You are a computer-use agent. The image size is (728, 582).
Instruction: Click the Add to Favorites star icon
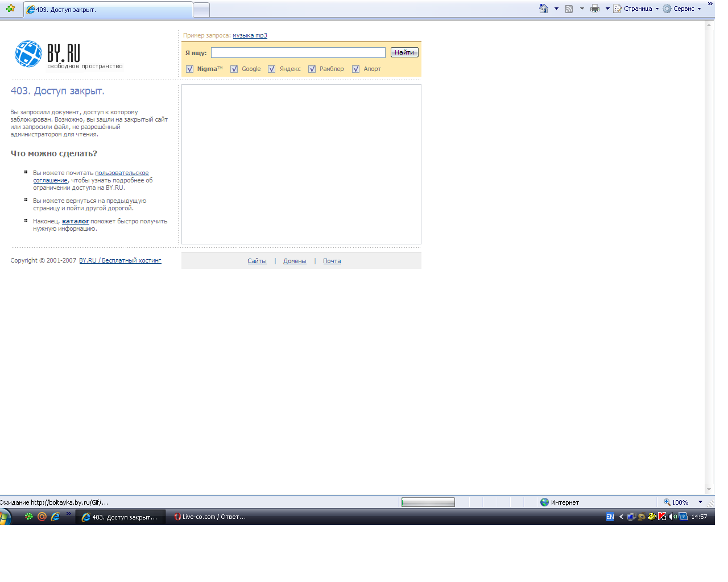click(x=10, y=9)
